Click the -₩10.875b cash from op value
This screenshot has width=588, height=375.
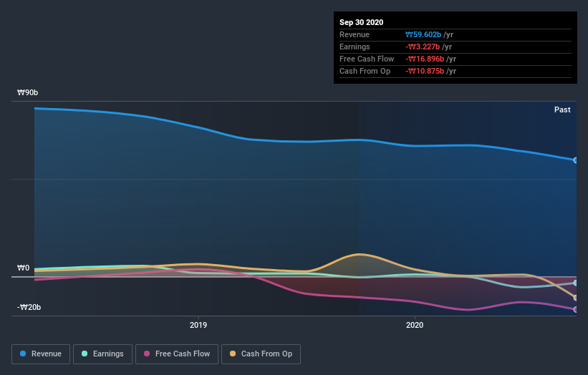425,71
